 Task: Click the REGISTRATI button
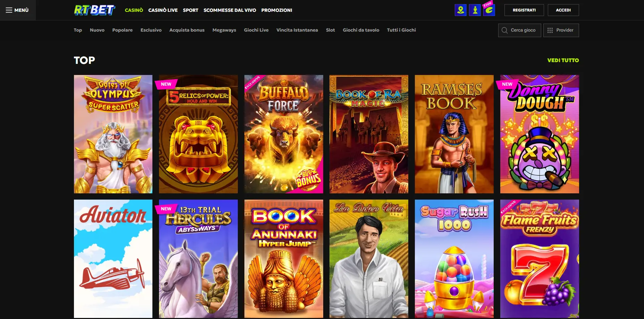click(524, 10)
